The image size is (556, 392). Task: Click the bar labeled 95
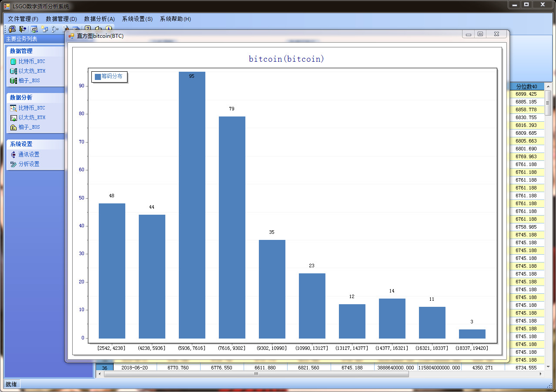192,205
